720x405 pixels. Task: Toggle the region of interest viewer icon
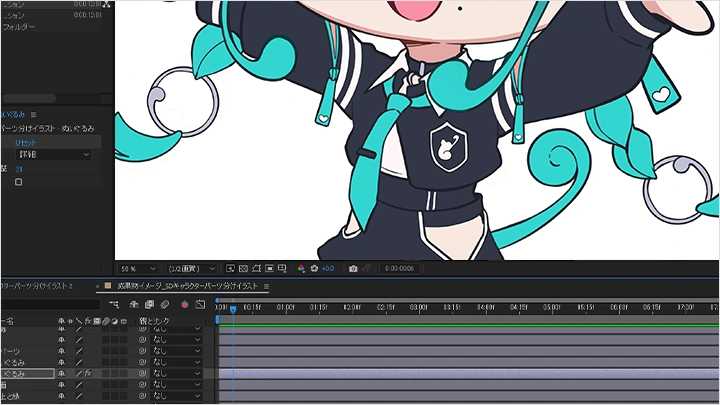[x=230, y=268]
